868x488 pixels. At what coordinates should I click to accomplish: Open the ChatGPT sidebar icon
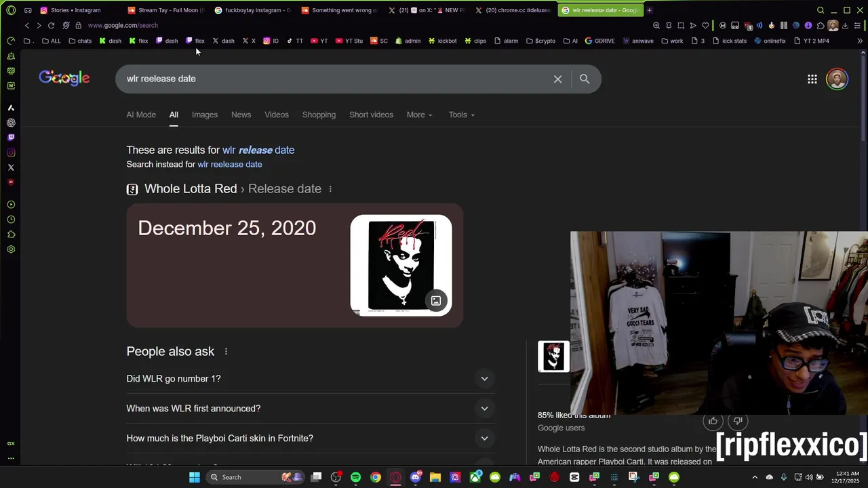[x=11, y=123]
